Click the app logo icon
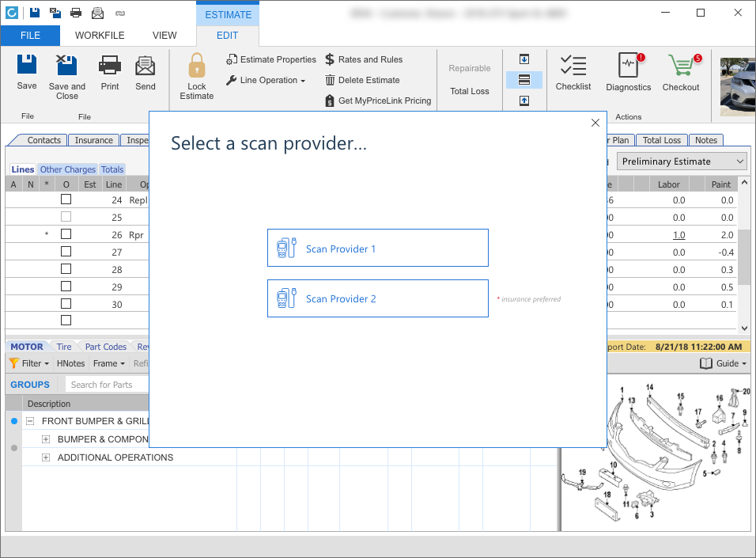 pyautogui.click(x=12, y=13)
